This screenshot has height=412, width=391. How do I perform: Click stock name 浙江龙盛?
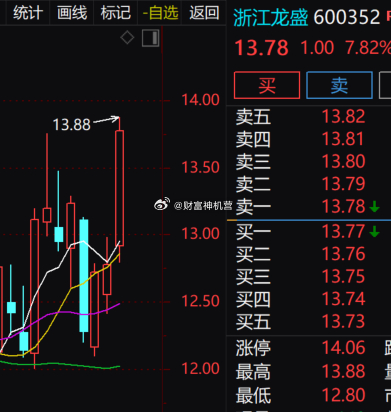pos(270,17)
